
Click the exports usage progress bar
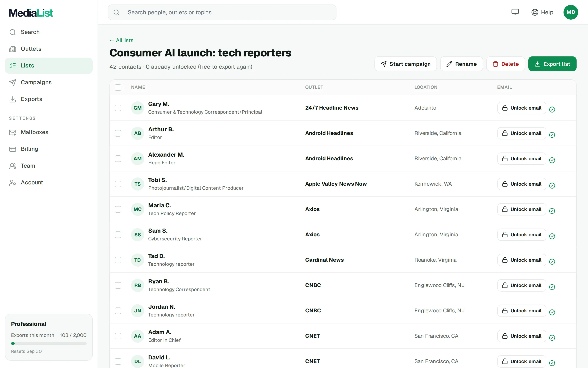pos(49,343)
